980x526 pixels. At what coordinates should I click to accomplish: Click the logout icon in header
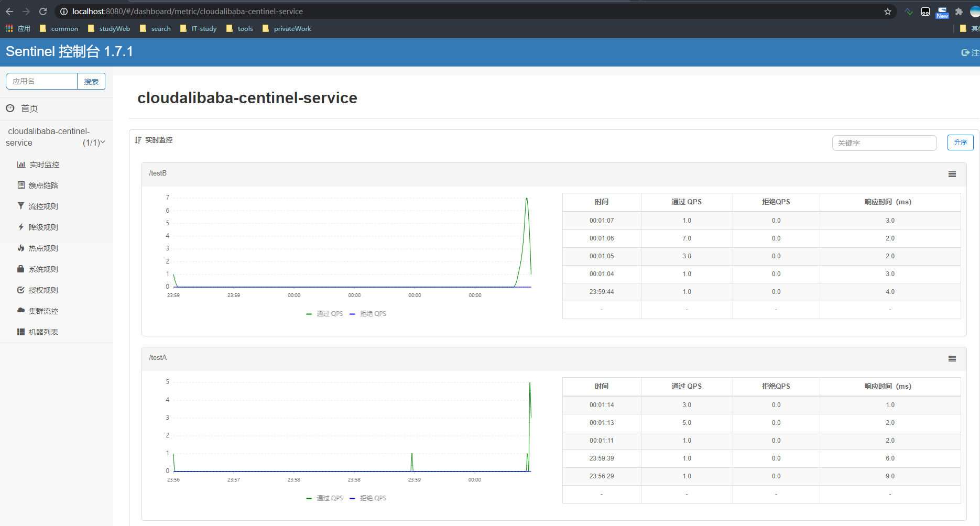click(965, 52)
